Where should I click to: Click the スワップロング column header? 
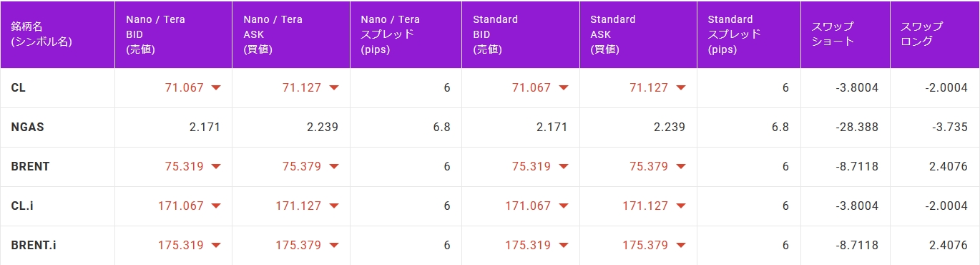point(922,34)
